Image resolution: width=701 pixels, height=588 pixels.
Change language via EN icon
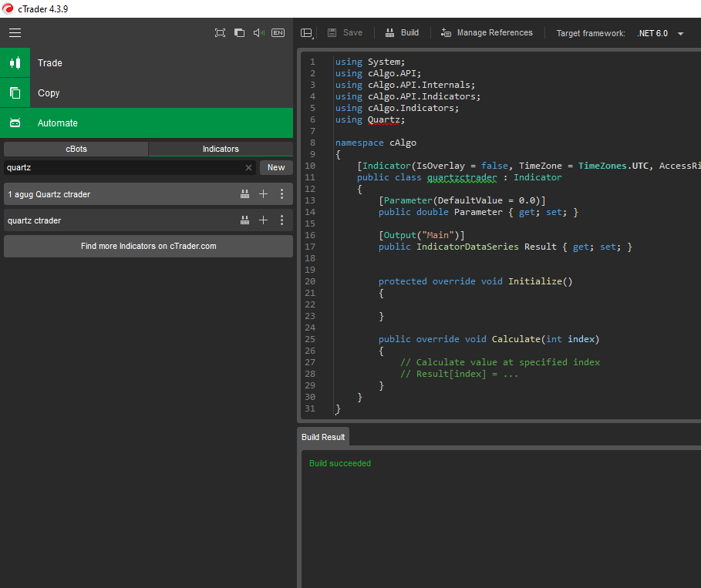[x=278, y=32]
